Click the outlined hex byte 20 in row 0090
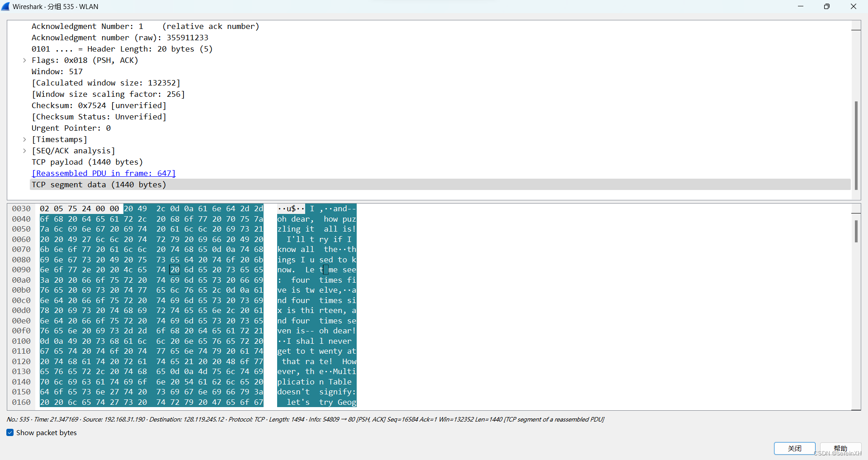The width and height of the screenshot is (868, 460). 175,270
